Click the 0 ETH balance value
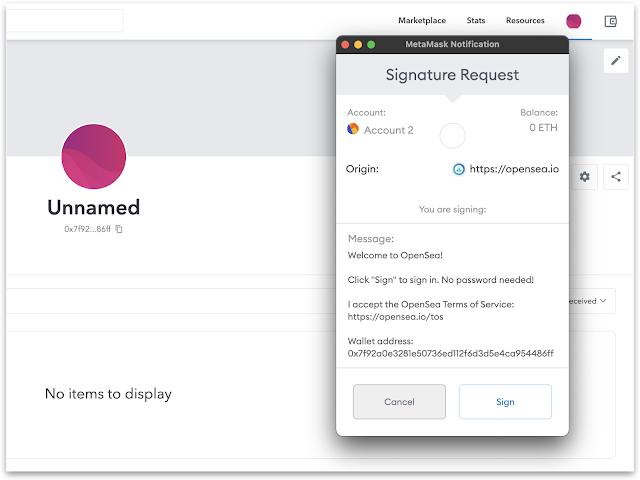 pyautogui.click(x=543, y=128)
